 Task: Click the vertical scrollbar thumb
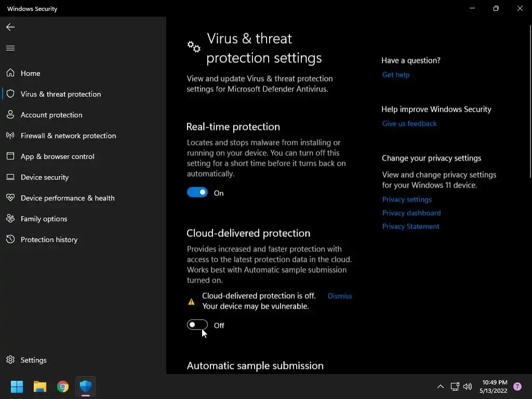point(529,104)
